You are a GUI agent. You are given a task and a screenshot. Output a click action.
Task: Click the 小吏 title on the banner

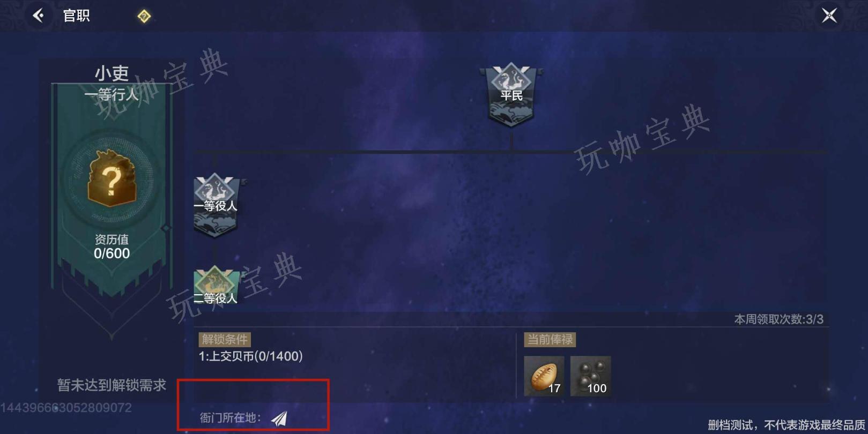coord(112,73)
